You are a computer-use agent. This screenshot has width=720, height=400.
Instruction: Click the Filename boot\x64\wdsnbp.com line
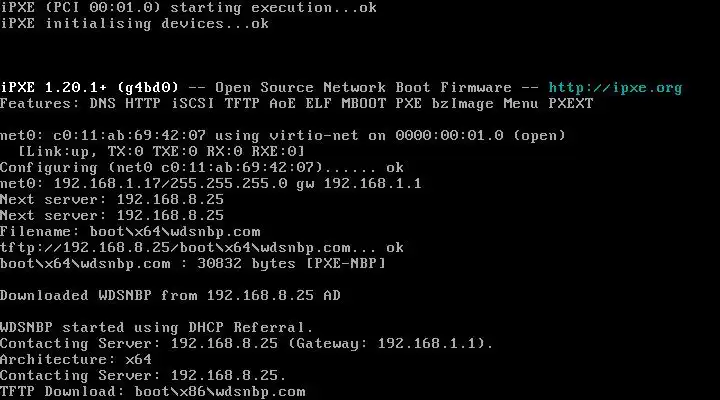[130, 231]
